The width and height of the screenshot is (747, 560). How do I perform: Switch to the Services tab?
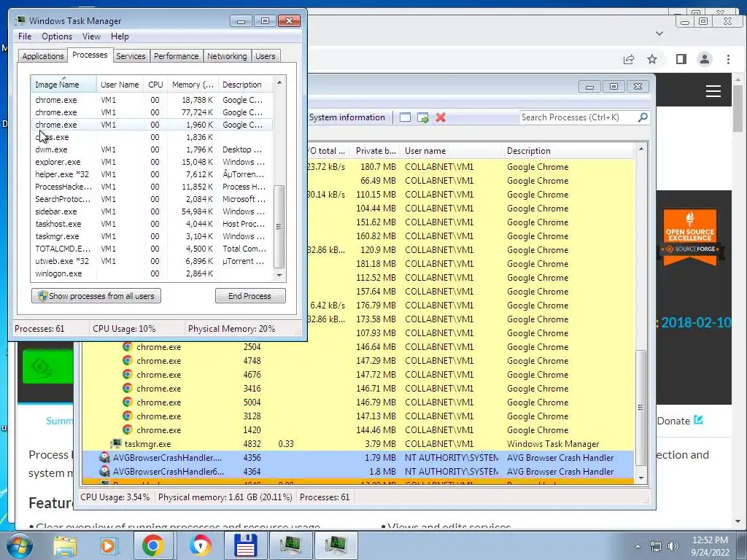[131, 56]
